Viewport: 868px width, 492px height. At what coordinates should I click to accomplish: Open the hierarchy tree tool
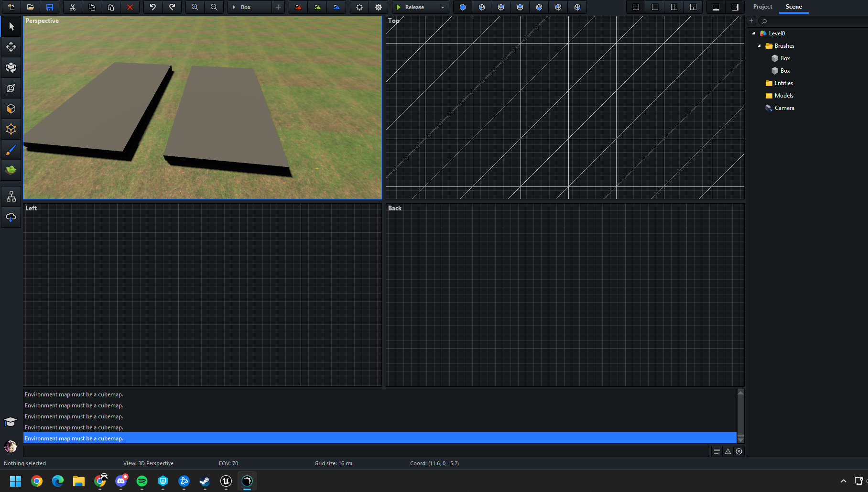pos(11,197)
